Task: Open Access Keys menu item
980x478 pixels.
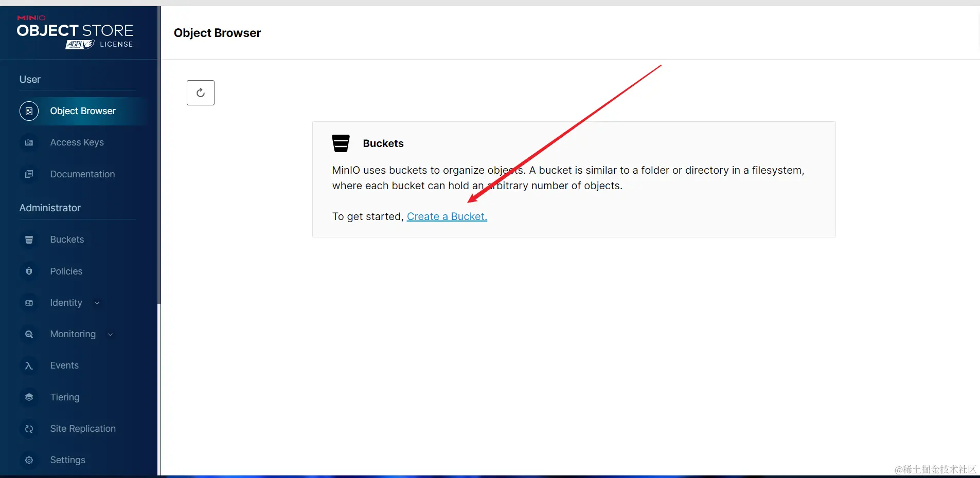Action: click(77, 142)
